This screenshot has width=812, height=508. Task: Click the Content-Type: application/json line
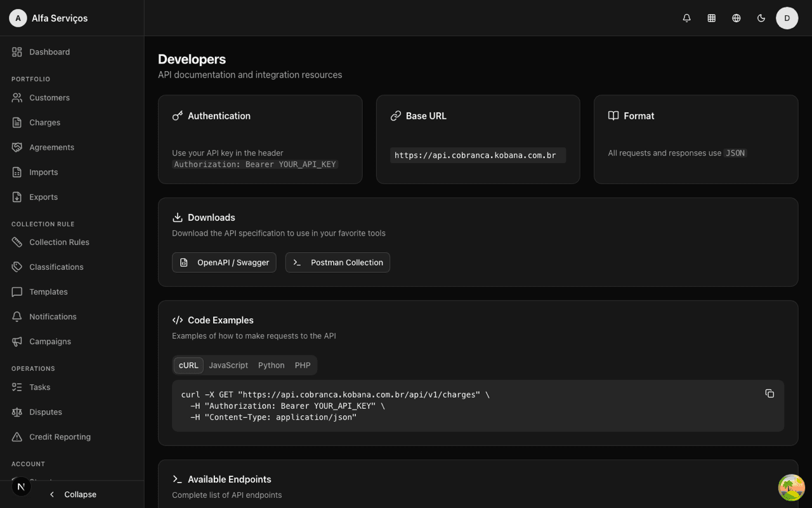[273, 417]
